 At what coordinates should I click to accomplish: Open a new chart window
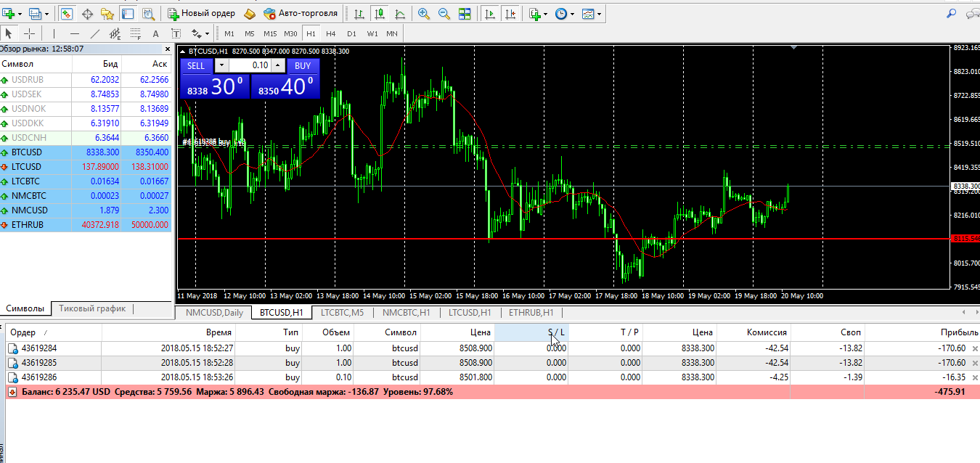tap(9, 14)
